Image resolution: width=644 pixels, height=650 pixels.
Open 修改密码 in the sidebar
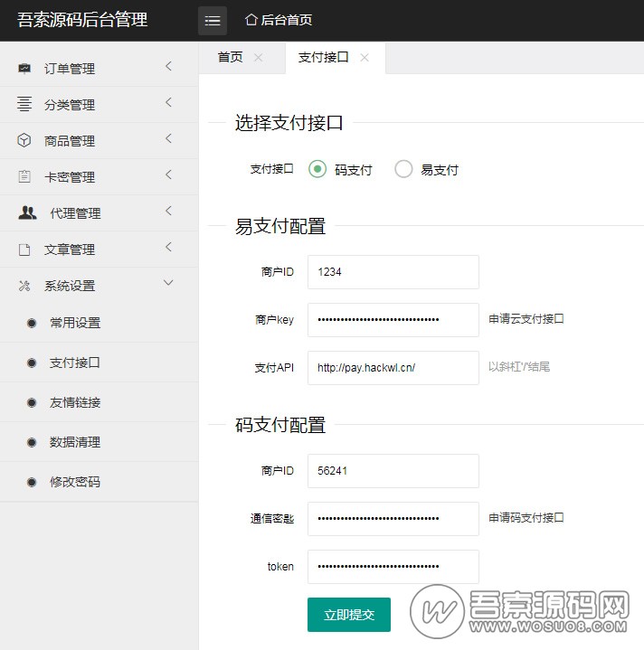pyautogui.click(x=75, y=482)
